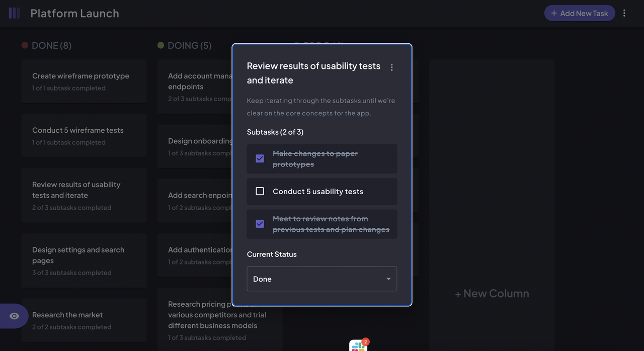
Task: Click the green dot beside DOING
Action: [161, 45]
